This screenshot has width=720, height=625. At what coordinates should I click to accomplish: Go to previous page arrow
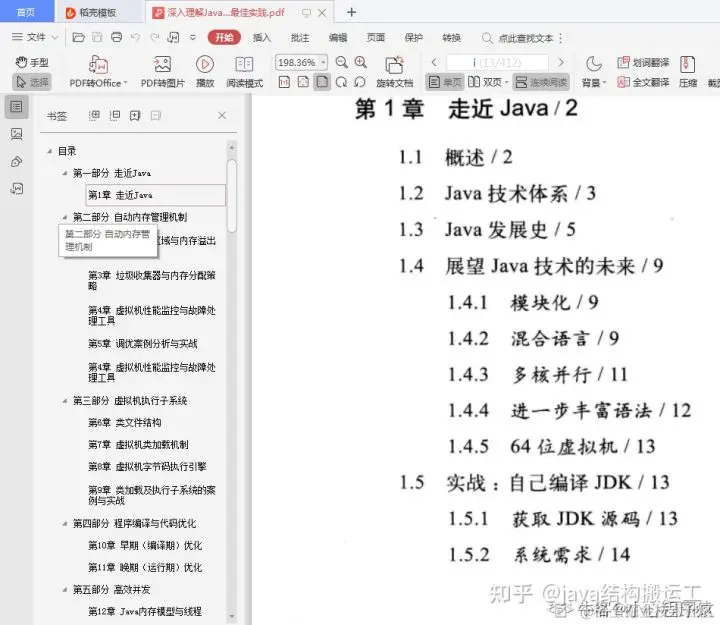pos(434,62)
